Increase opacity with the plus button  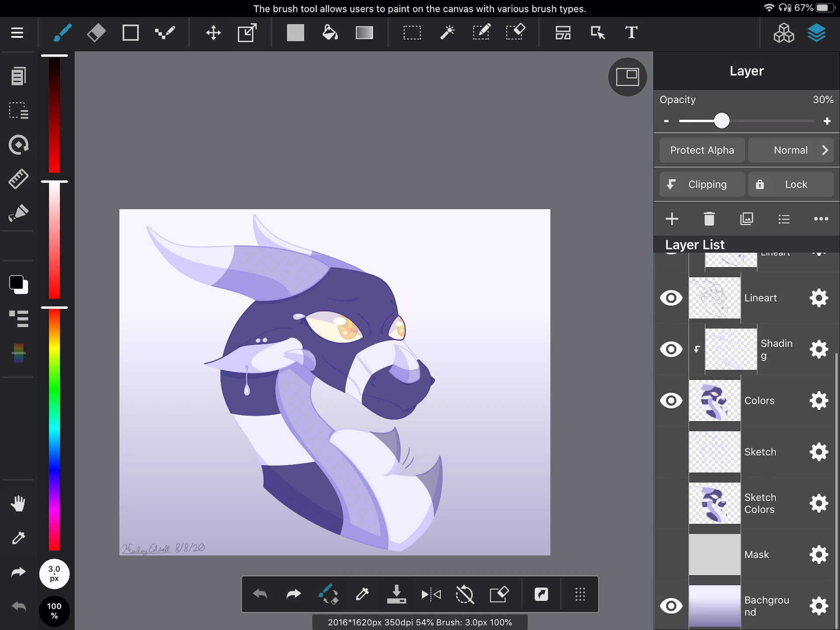point(827,121)
